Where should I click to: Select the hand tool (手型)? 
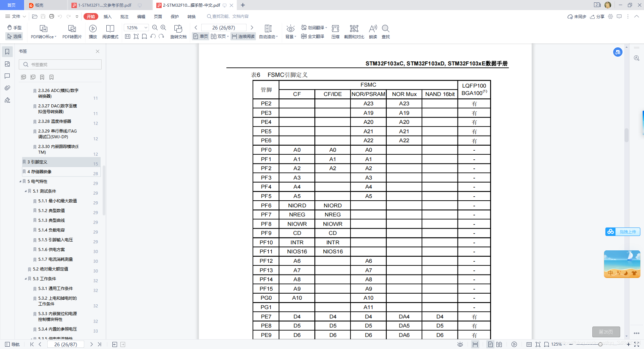pyautogui.click(x=14, y=28)
